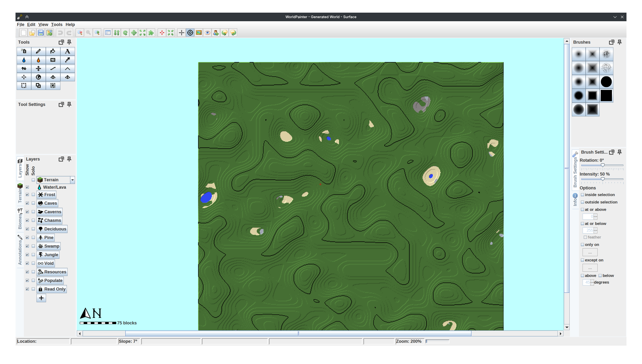Click the Save world toolbar icon
This screenshot has height=364, width=642.
click(x=41, y=33)
